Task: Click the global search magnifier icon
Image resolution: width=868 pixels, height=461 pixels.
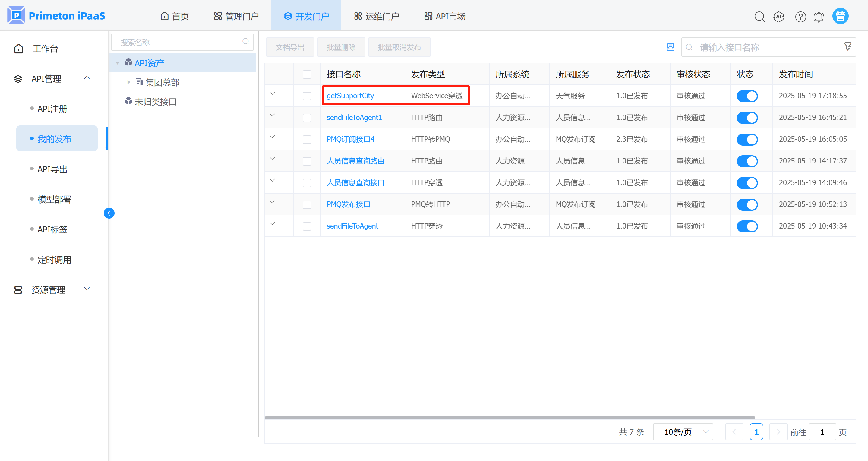Action: [x=759, y=17]
